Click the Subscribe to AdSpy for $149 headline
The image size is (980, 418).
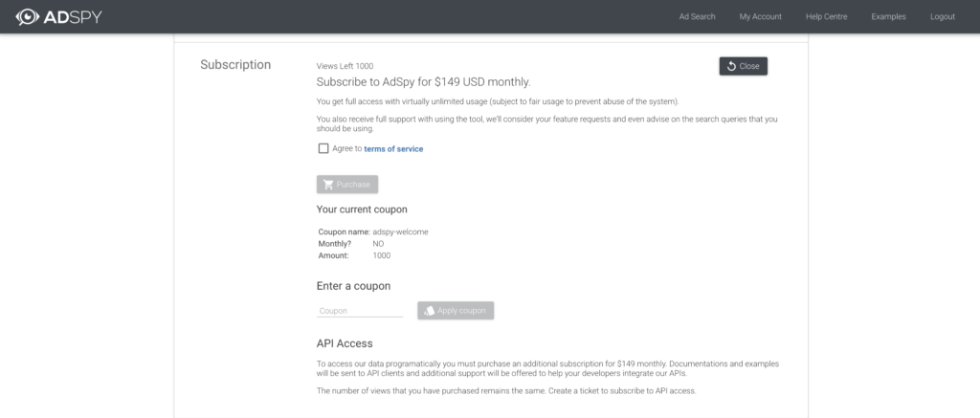pyautogui.click(x=423, y=82)
